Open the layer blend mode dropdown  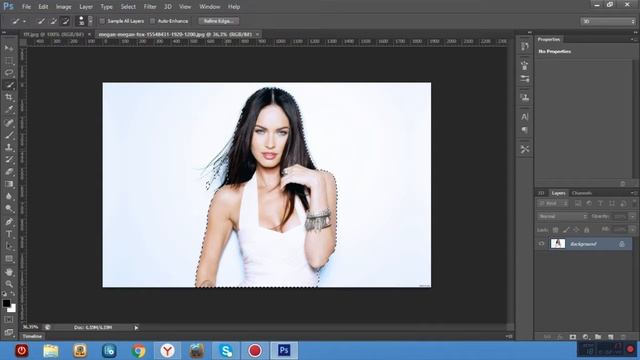coord(563,216)
